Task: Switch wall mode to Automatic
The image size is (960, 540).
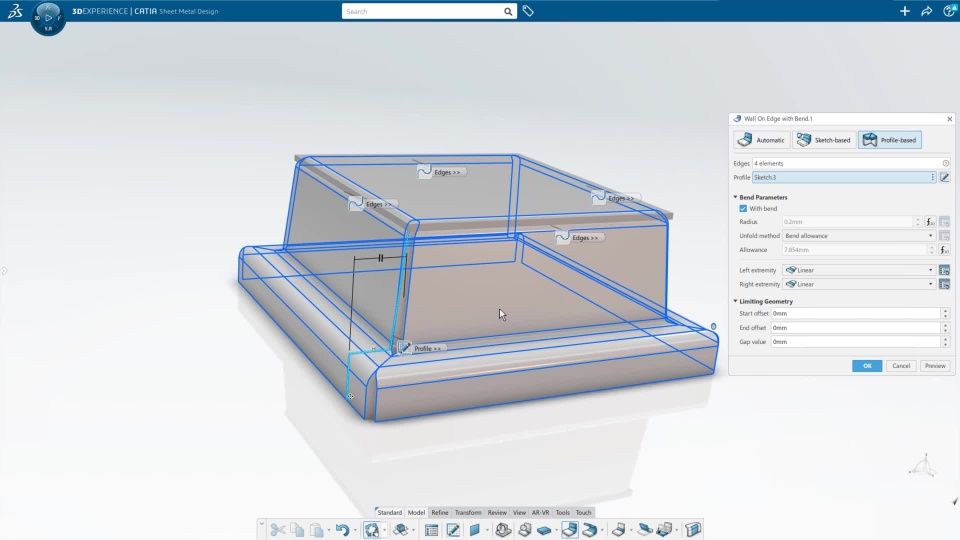Action: click(762, 140)
